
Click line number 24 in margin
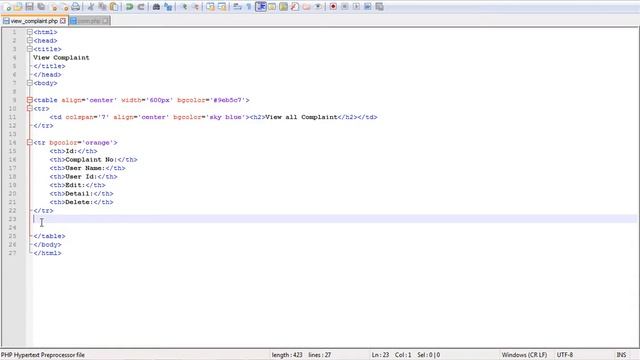pyautogui.click(x=13, y=228)
